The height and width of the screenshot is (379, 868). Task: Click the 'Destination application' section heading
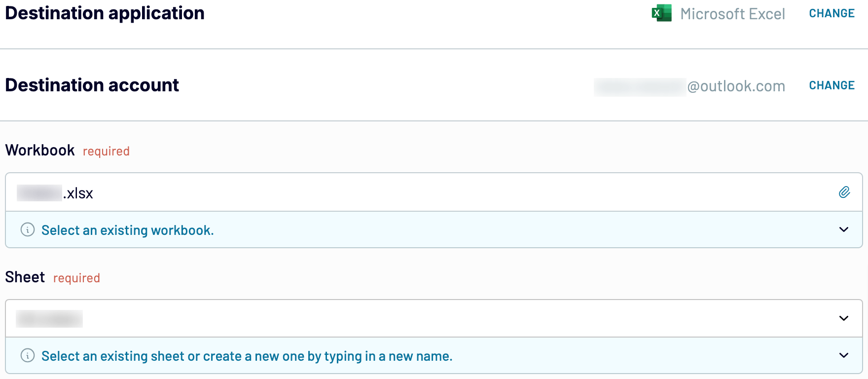tap(105, 13)
